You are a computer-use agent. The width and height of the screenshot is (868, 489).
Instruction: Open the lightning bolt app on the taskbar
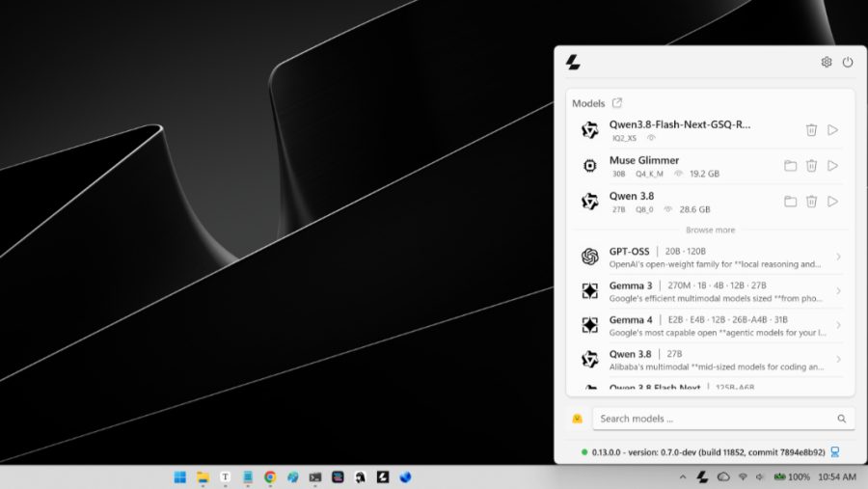[383, 477]
